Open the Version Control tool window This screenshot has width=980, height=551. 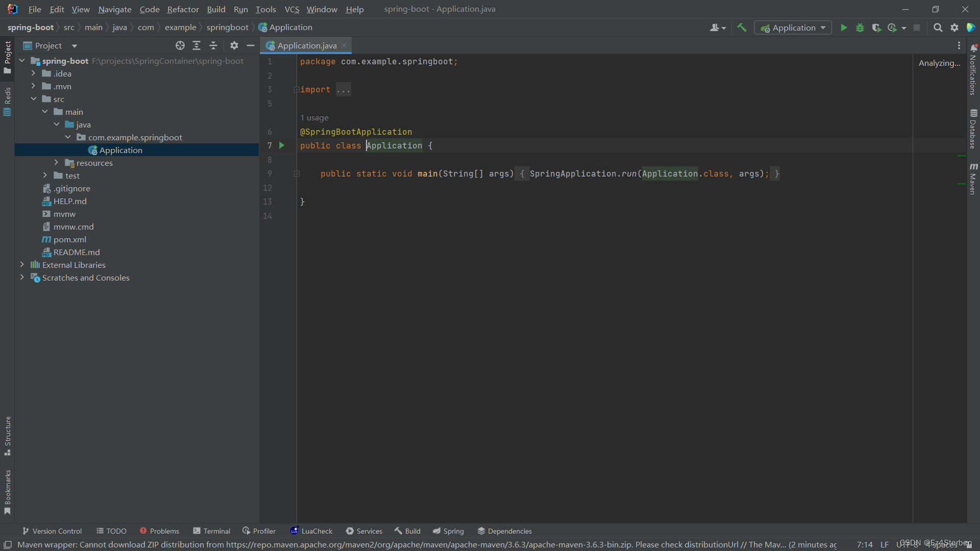(x=52, y=531)
